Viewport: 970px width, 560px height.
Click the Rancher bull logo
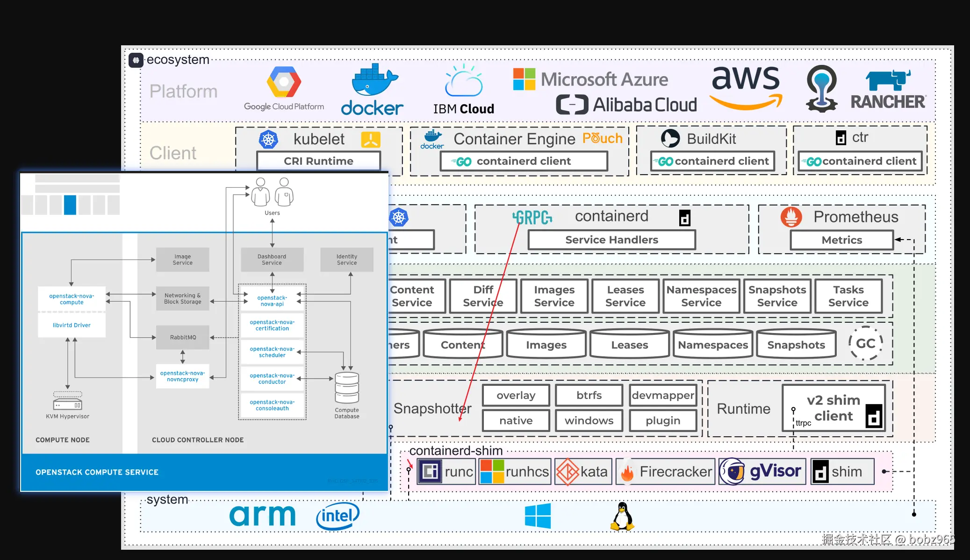pos(887,80)
